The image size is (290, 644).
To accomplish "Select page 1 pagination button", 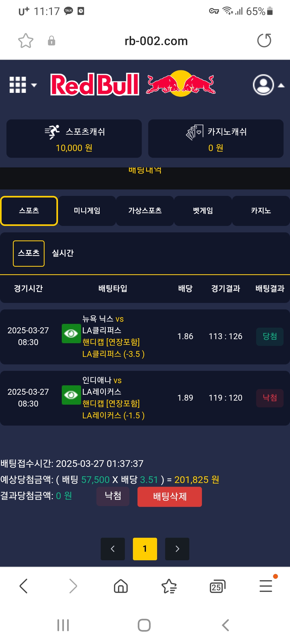I will 145,549.
